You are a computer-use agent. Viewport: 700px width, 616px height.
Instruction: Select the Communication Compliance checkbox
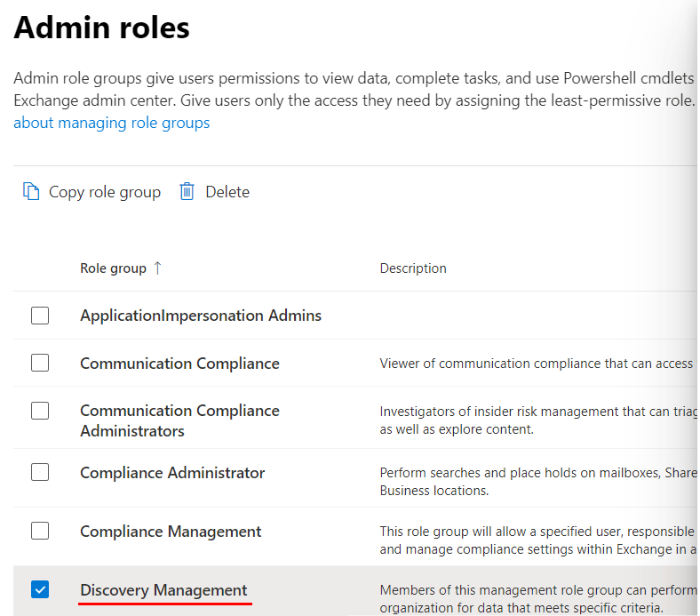[x=40, y=363]
